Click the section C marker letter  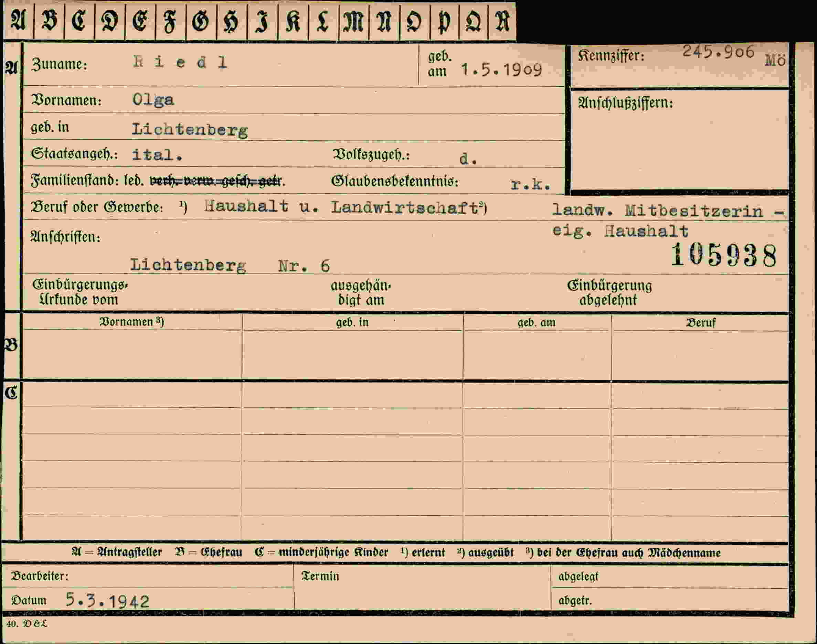[11, 393]
